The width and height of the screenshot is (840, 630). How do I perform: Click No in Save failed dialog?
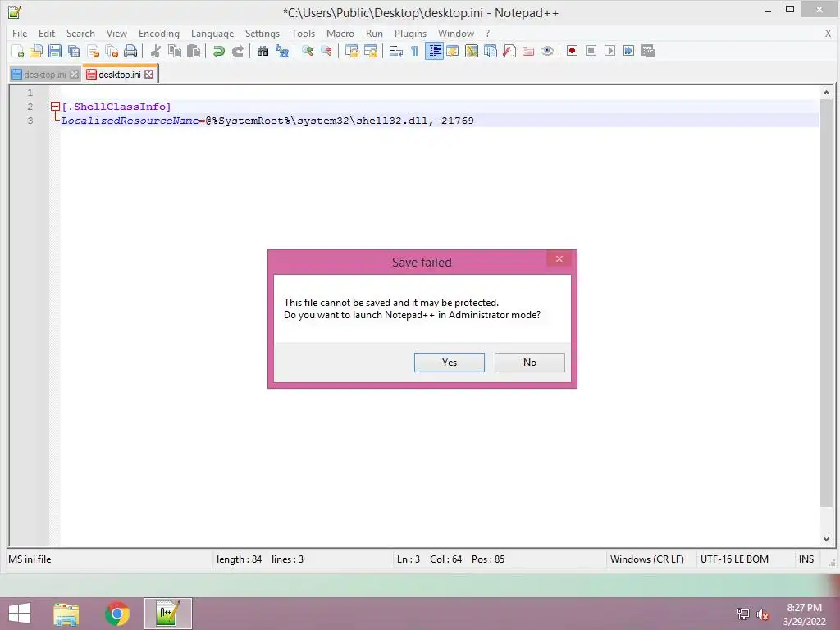[529, 362]
